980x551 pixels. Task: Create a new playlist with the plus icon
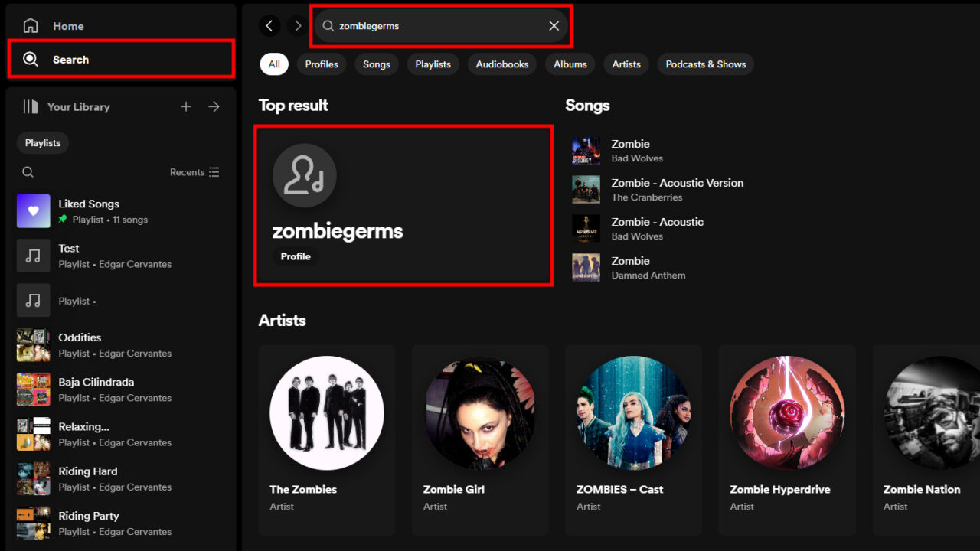tap(185, 107)
